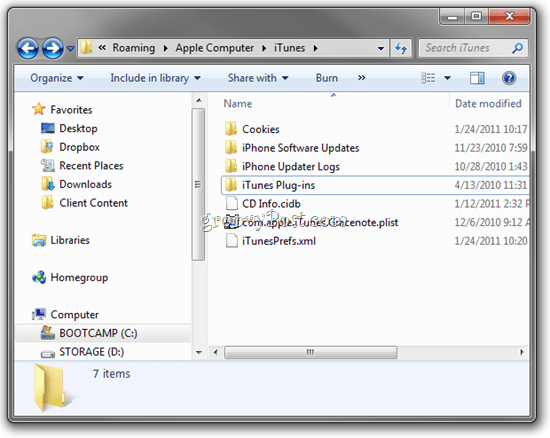Click the iTunes breadcrumb
The height and width of the screenshot is (438, 550).
289,48
